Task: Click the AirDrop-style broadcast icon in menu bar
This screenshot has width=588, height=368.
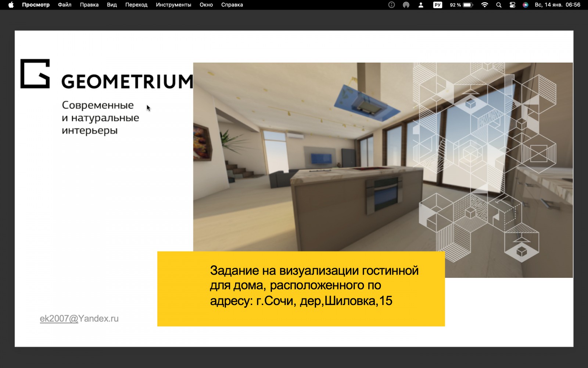Action: (x=406, y=5)
